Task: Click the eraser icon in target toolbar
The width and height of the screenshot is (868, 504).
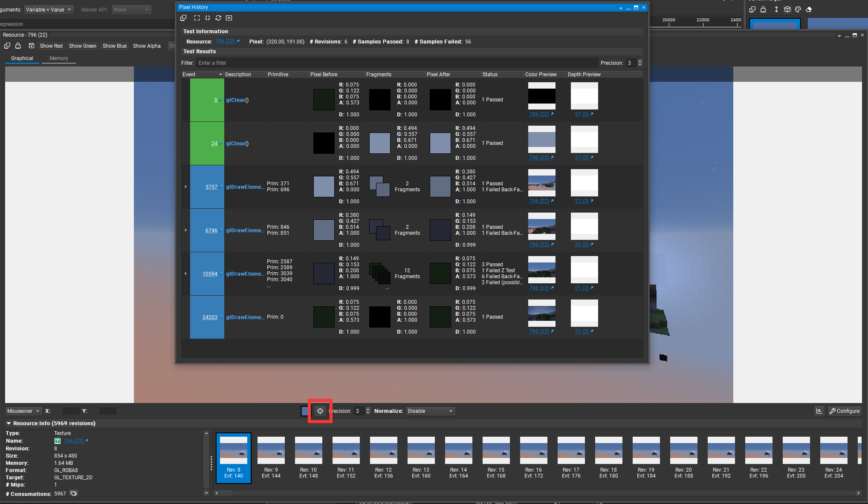Action: [809, 9]
